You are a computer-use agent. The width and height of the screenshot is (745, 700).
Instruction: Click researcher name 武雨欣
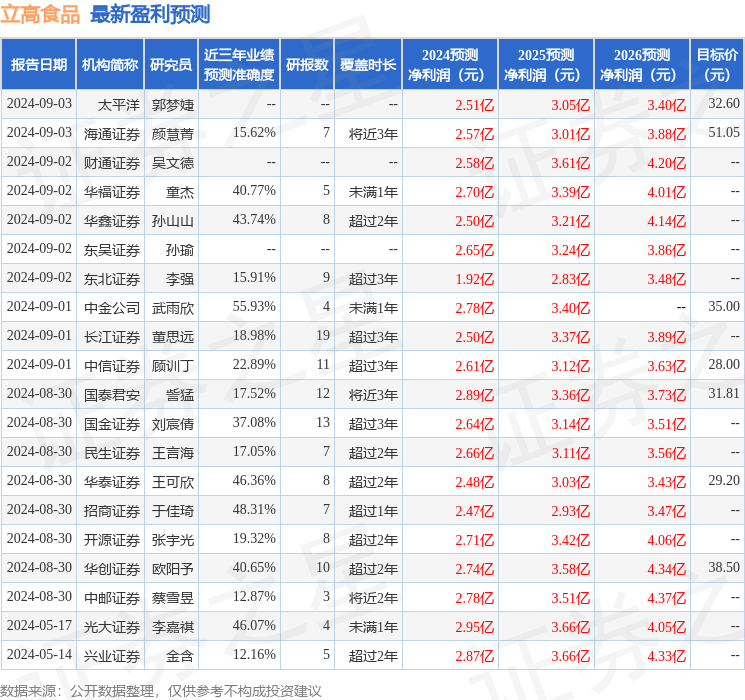point(172,307)
